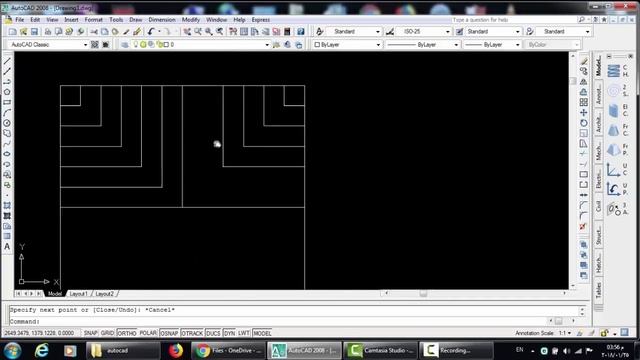The image size is (640, 360).
Task: Switch to the Layout1 tab
Action: tap(78, 294)
